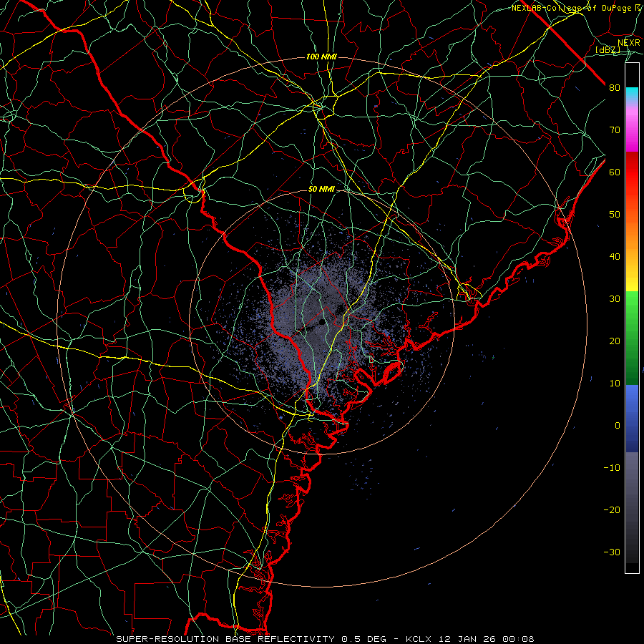Click the 60 value on dBZ scale

pos(615,172)
